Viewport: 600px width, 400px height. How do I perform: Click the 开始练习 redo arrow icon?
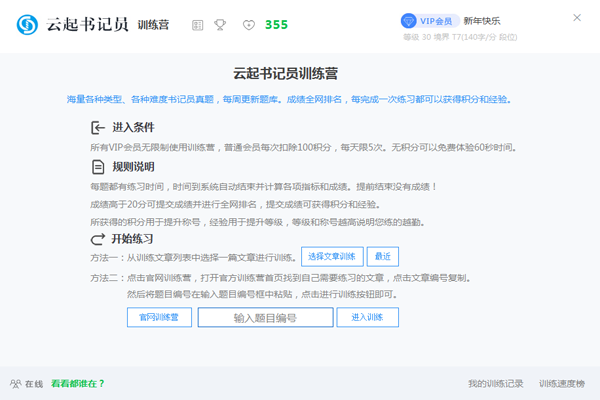click(x=98, y=239)
